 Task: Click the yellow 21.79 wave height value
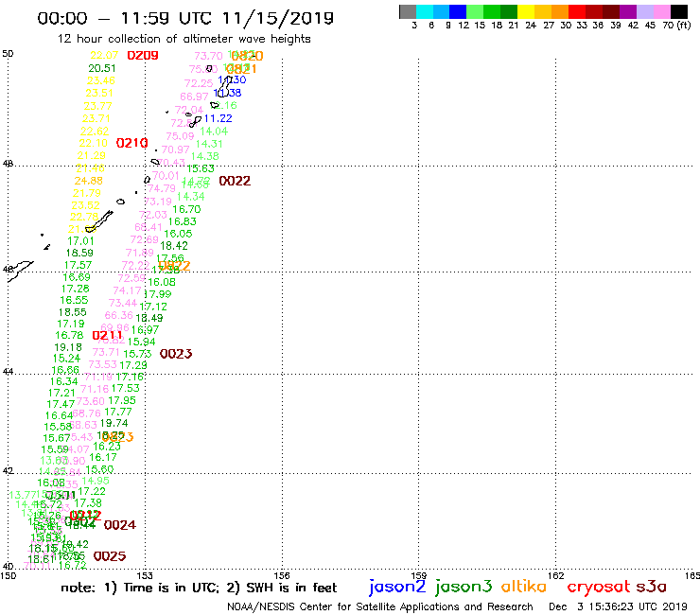click(x=87, y=193)
